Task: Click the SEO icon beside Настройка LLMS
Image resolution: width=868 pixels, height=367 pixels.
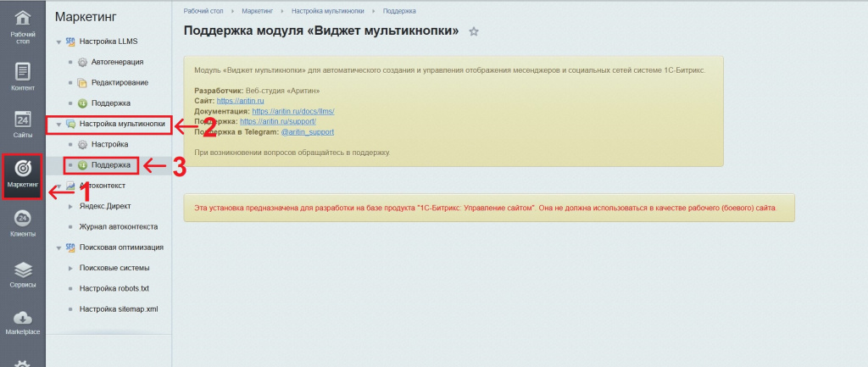Action: [70, 42]
